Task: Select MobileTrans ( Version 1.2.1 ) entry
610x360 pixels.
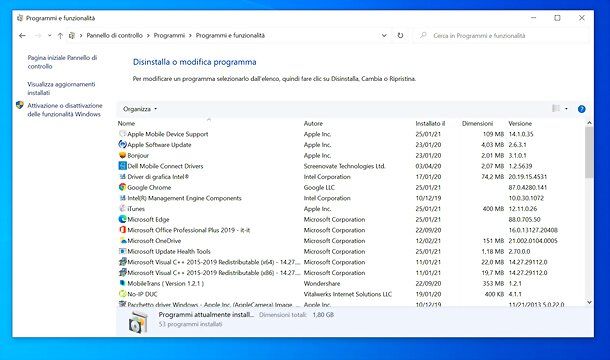Action: 166,283
